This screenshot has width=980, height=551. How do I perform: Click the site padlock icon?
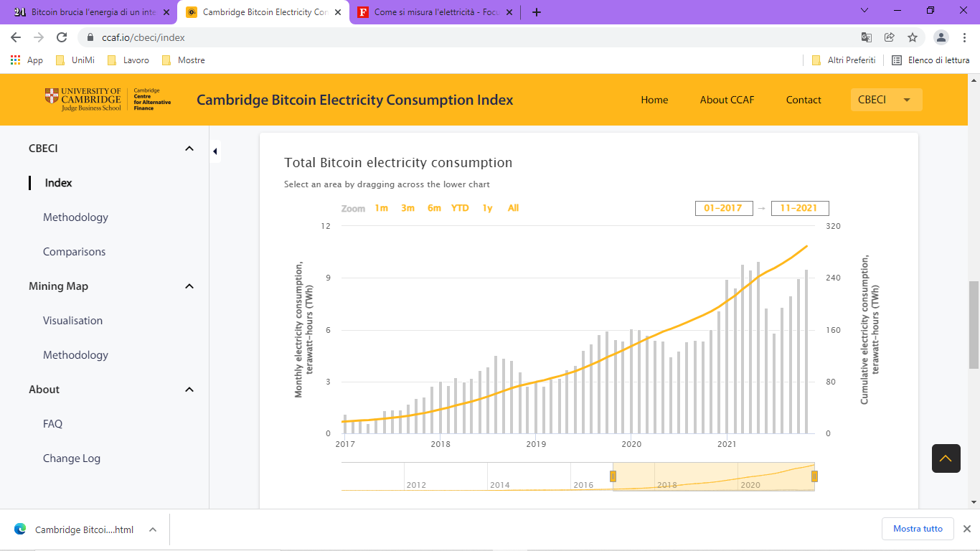[90, 37]
